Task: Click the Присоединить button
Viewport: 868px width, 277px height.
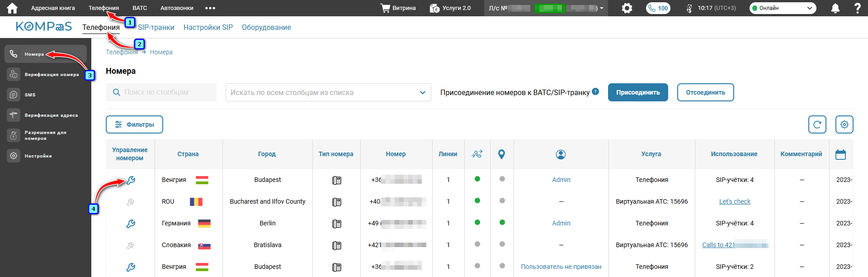Action: click(x=638, y=92)
